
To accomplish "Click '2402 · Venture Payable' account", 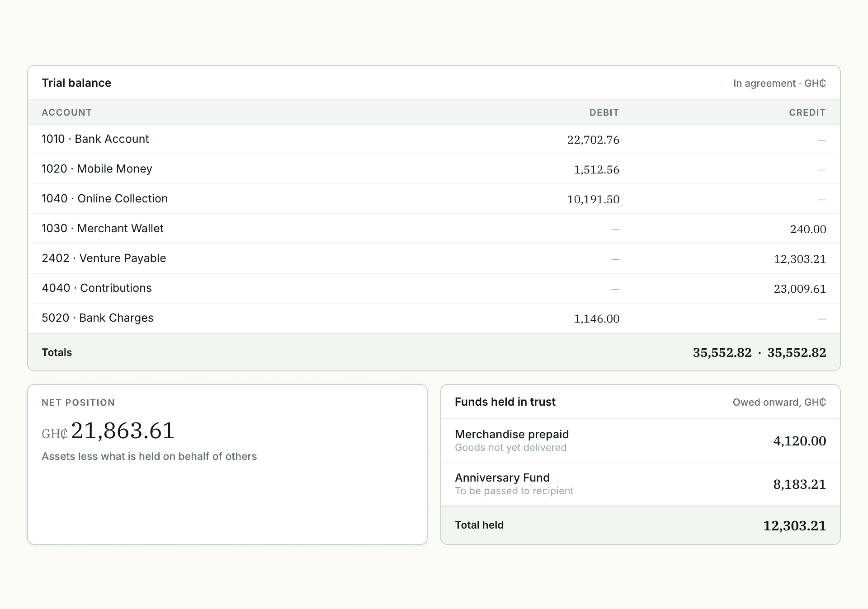I will (104, 258).
